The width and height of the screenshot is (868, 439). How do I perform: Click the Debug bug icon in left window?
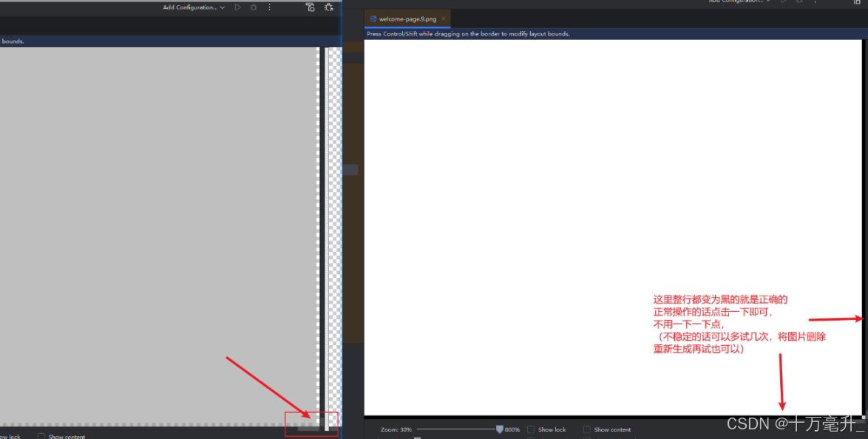click(254, 7)
